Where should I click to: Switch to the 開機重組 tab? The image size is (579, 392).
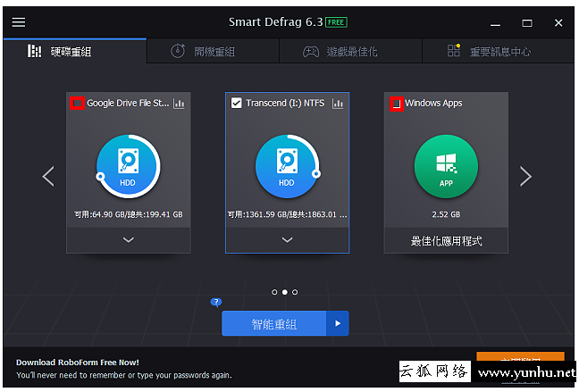pos(213,51)
